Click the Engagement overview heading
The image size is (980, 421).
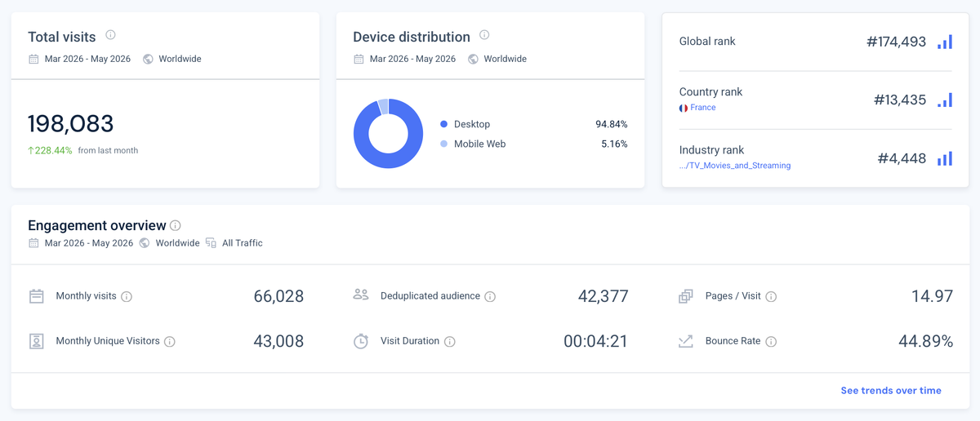point(97,225)
